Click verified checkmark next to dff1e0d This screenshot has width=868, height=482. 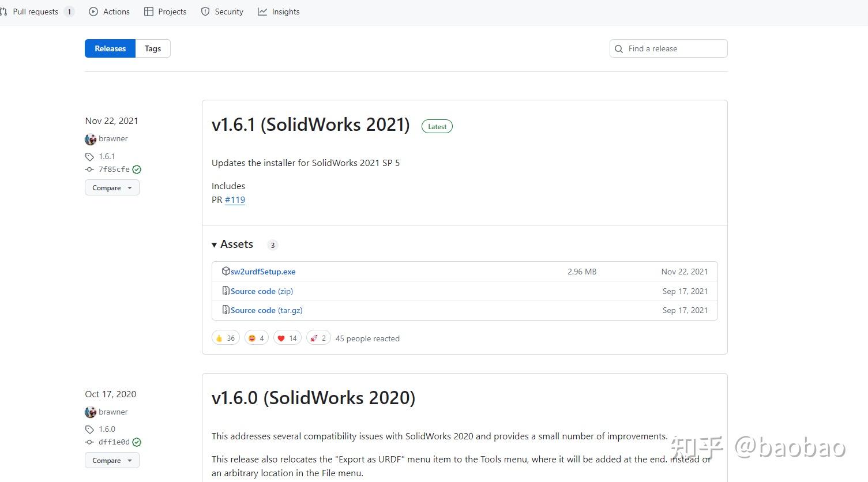(137, 442)
